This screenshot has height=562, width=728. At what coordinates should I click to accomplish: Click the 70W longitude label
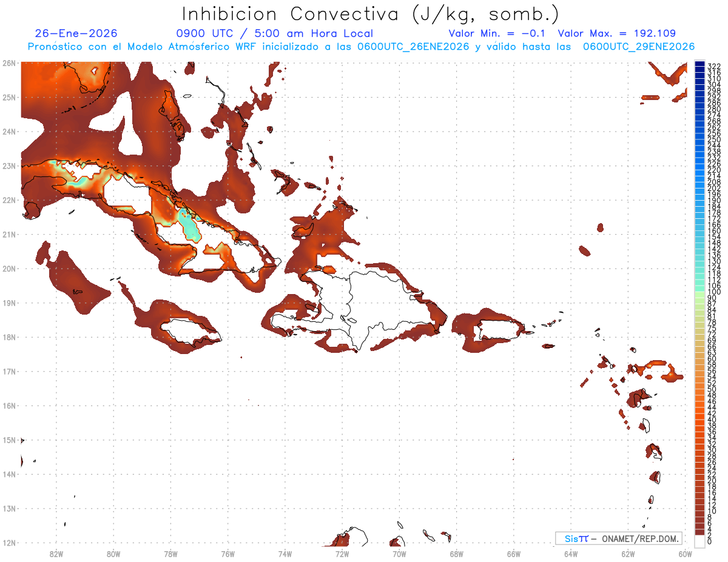point(399,554)
